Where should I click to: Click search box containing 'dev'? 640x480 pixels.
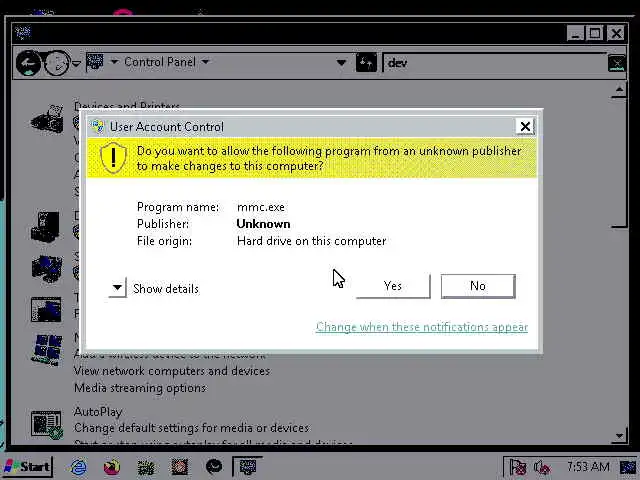point(495,63)
